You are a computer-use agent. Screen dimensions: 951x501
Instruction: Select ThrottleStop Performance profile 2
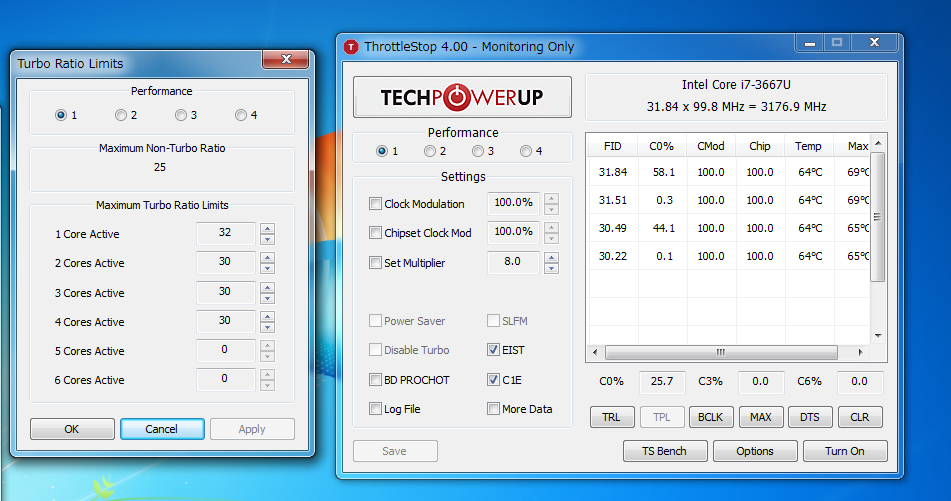pos(429,151)
